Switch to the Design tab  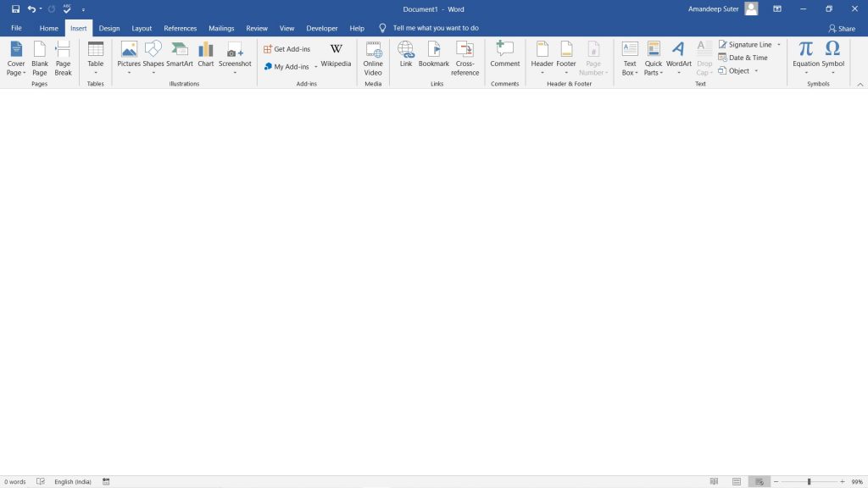(x=109, y=28)
